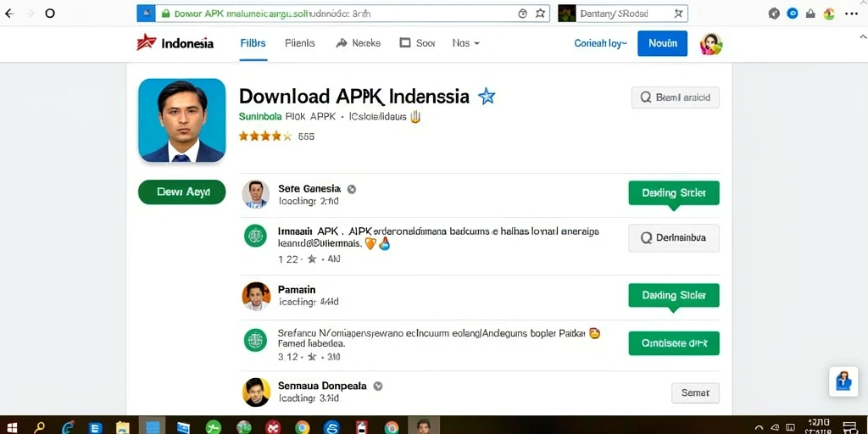Open the blue circular extension icon
868x434 pixels.
(x=793, y=14)
